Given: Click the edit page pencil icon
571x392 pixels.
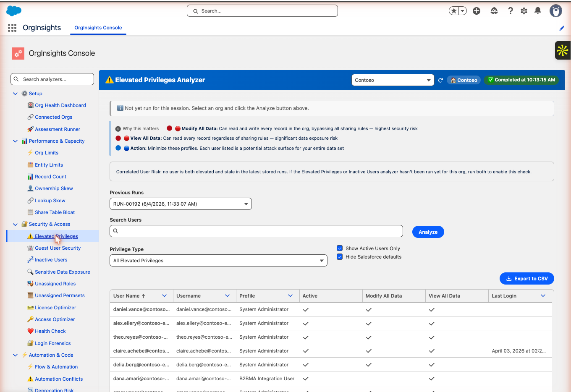Looking at the screenshot, I should [562, 28].
